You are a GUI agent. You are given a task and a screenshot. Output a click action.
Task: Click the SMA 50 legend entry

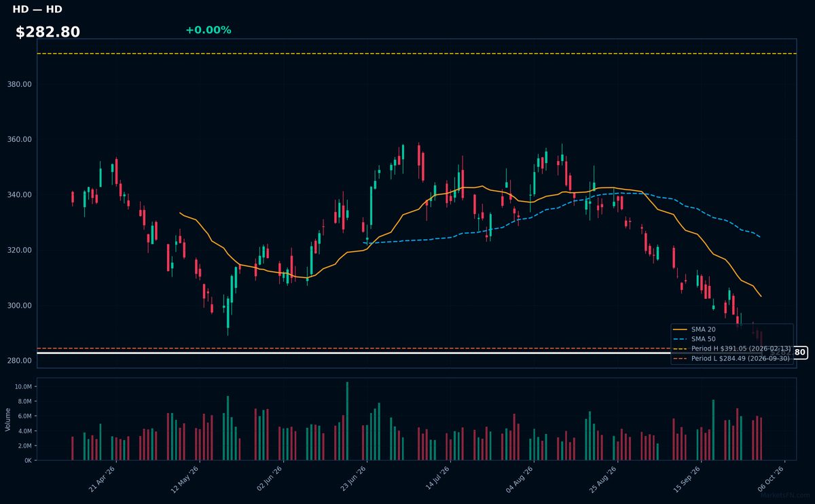tap(695, 339)
